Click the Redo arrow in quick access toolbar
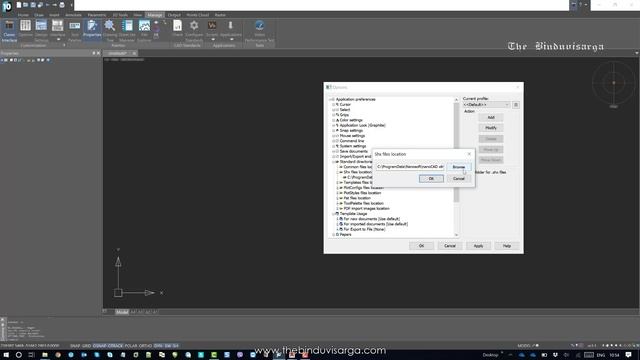Viewport: 640px width, 360px height. tap(54, 5)
